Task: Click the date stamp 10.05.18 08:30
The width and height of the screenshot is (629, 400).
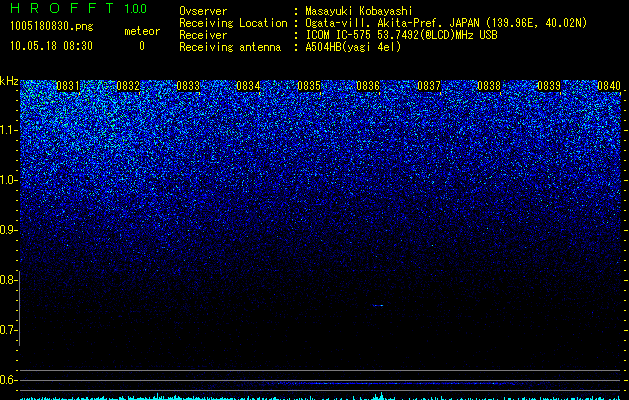Action: click(x=51, y=46)
